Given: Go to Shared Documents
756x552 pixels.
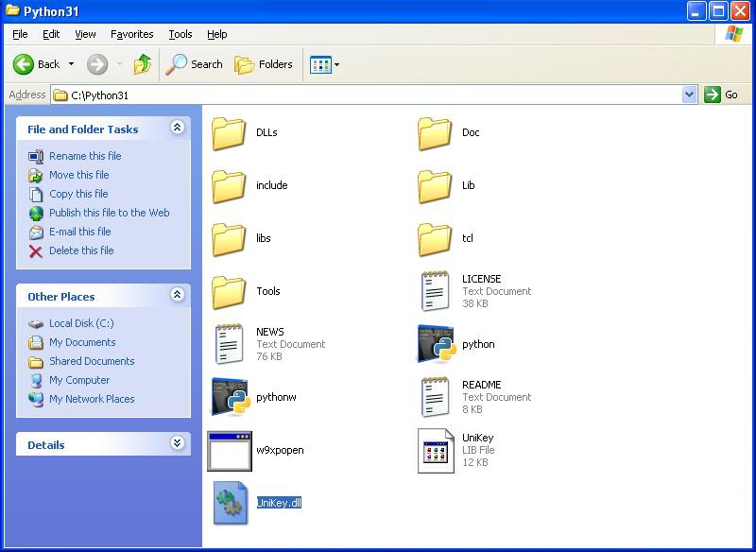Looking at the screenshot, I should point(92,361).
